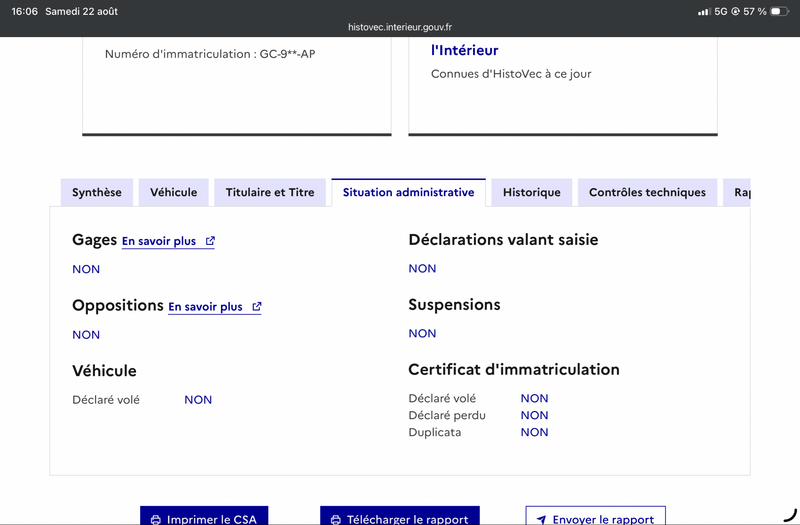The height and width of the screenshot is (525, 800).
Task: Click the Gages heading
Action: [x=94, y=240]
